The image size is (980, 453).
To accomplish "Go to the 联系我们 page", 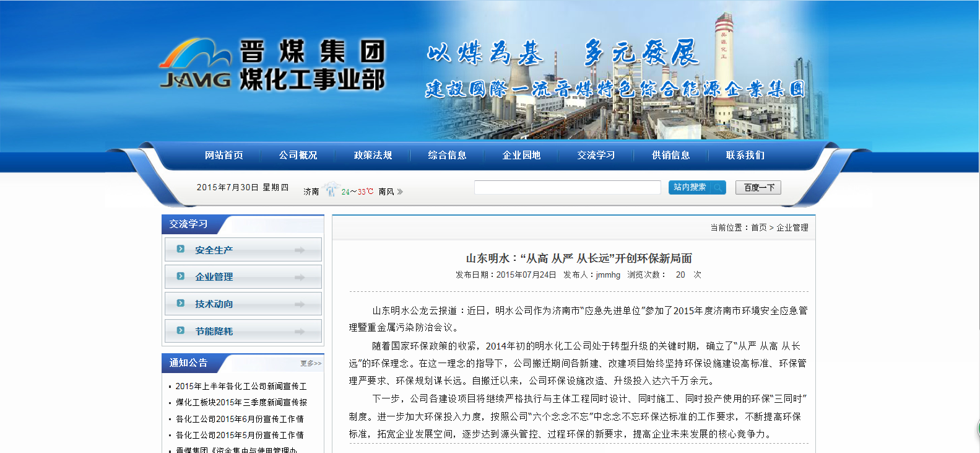I will (x=745, y=156).
